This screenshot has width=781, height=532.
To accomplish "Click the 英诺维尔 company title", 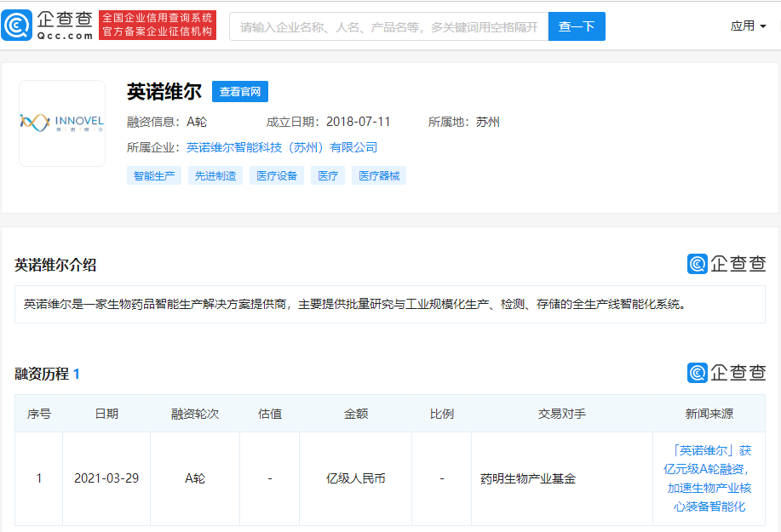I will 164,92.
